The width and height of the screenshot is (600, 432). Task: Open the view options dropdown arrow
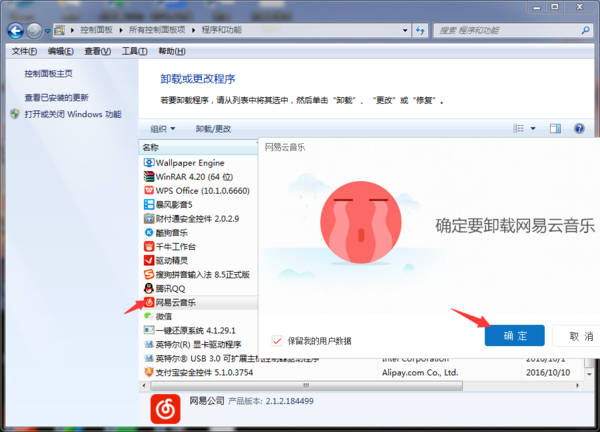pyautogui.click(x=533, y=129)
